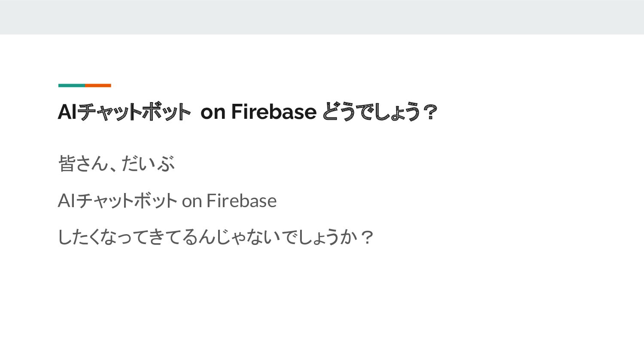Click the question mark ending the last line

[367, 237]
